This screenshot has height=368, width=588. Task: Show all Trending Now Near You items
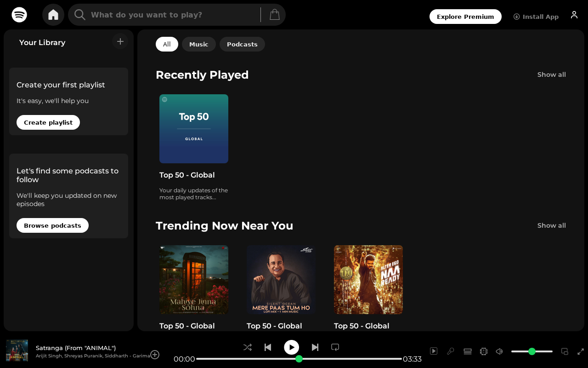tap(552, 225)
